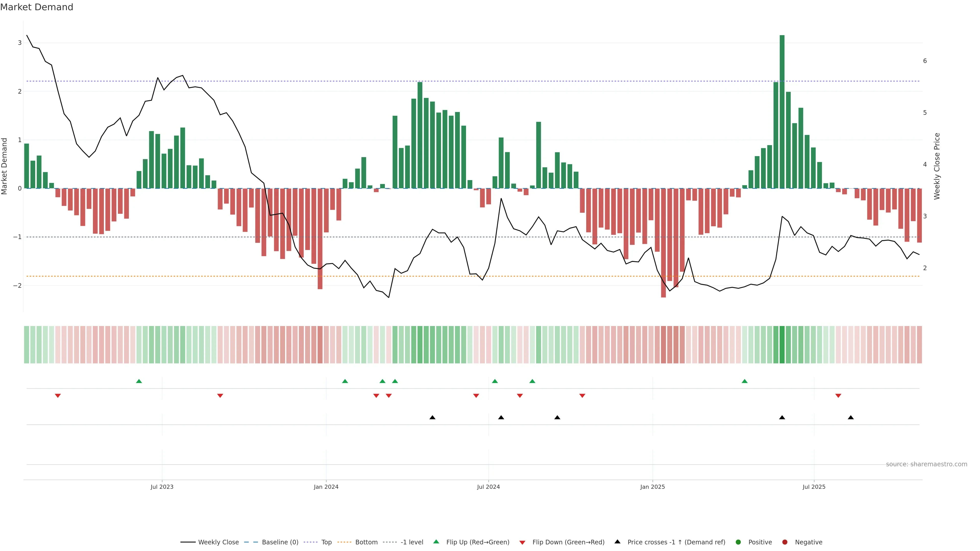Click the green Flip Up legend triangle
The height and width of the screenshot is (551, 980).
tap(436, 542)
